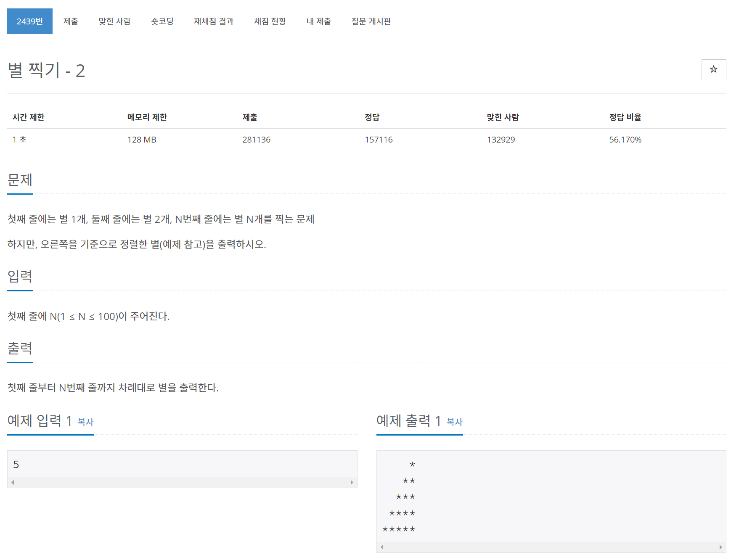
Task: Click the 출력 section heading
Action: tap(20, 348)
